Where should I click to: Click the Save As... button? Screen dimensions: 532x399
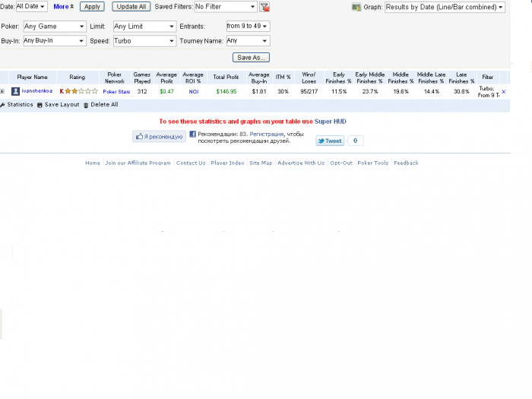[251, 57]
